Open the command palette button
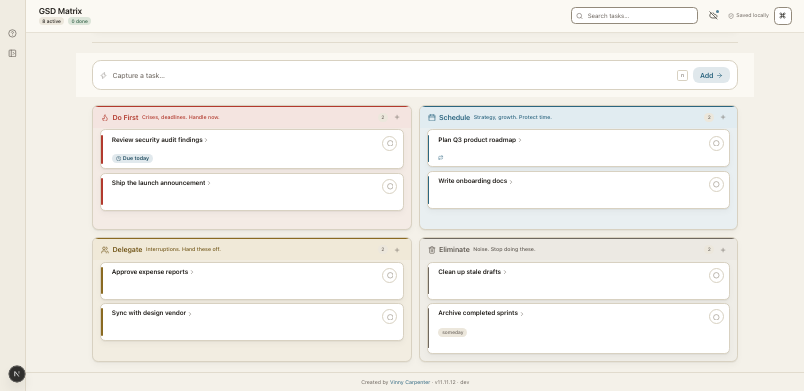The width and height of the screenshot is (804, 391). pyautogui.click(x=782, y=16)
